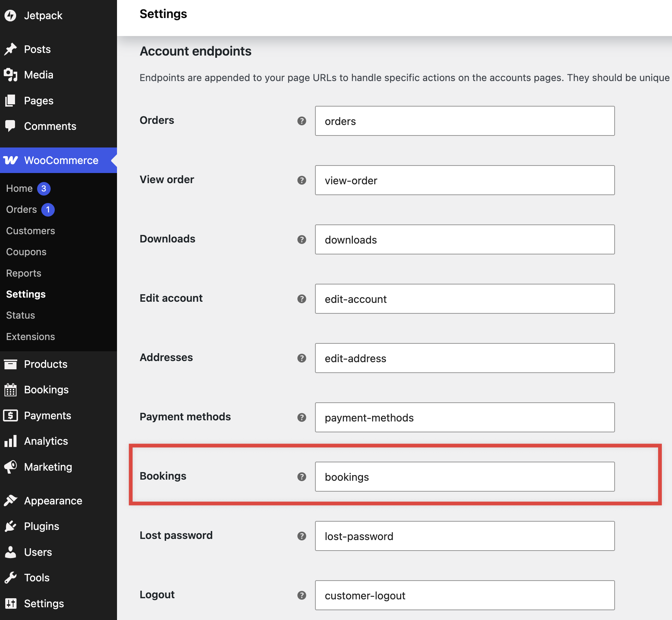This screenshot has width=672, height=620.
Task: Open WooCommerce Orders submenu item
Action: [21, 209]
